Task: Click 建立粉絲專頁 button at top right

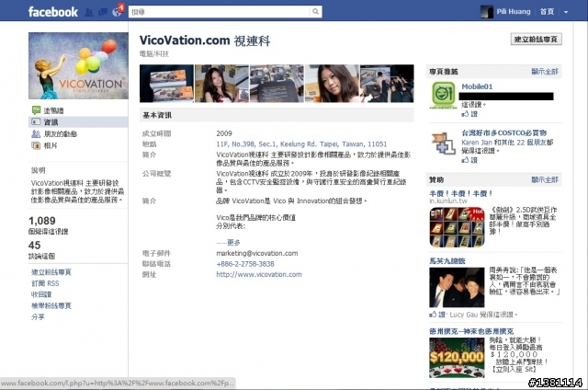Action: pyautogui.click(x=536, y=39)
